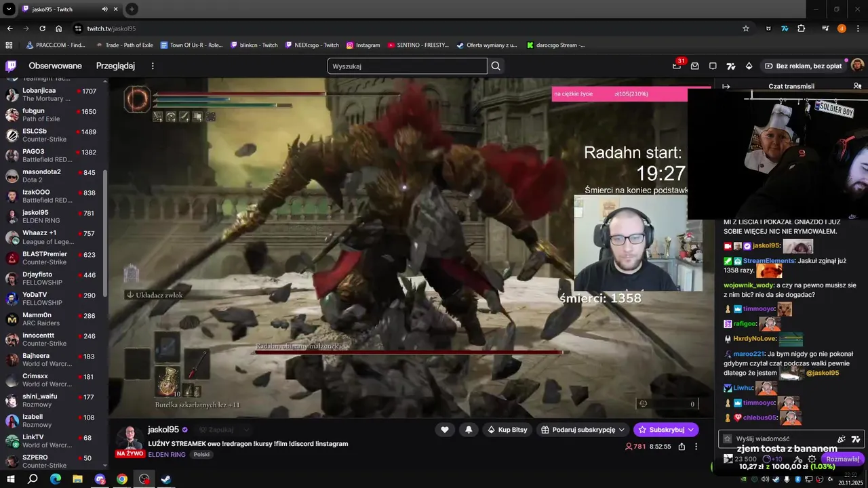Reload the page
The width and height of the screenshot is (868, 488).
point(42,28)
